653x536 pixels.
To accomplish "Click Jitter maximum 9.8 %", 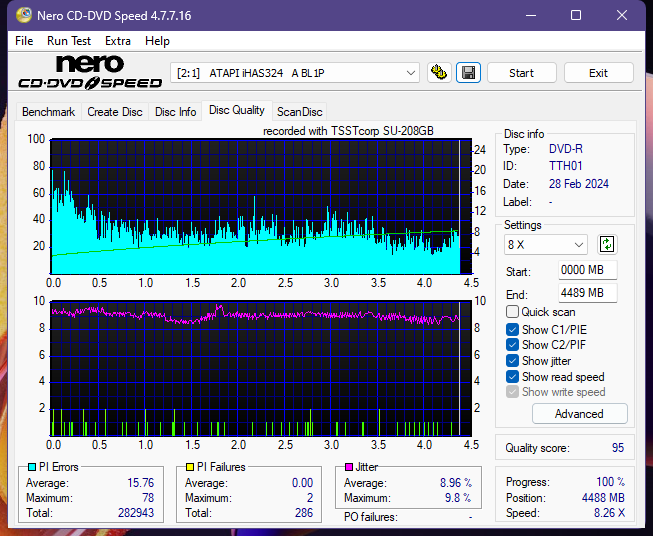I will [458, 498].
